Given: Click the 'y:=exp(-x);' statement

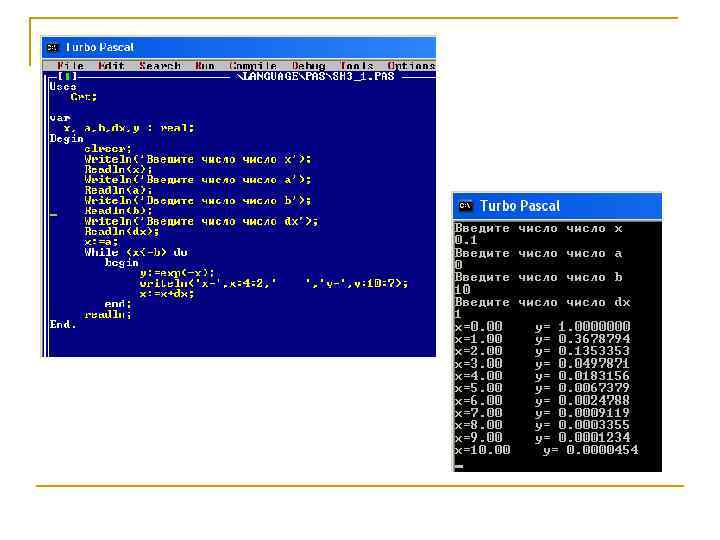Looking at the screenshot, I should 177,272.
